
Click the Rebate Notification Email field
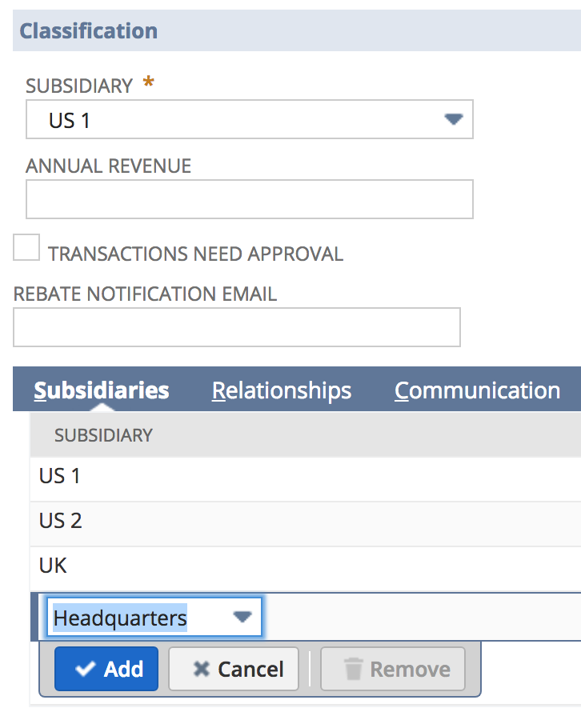point(237,327)
